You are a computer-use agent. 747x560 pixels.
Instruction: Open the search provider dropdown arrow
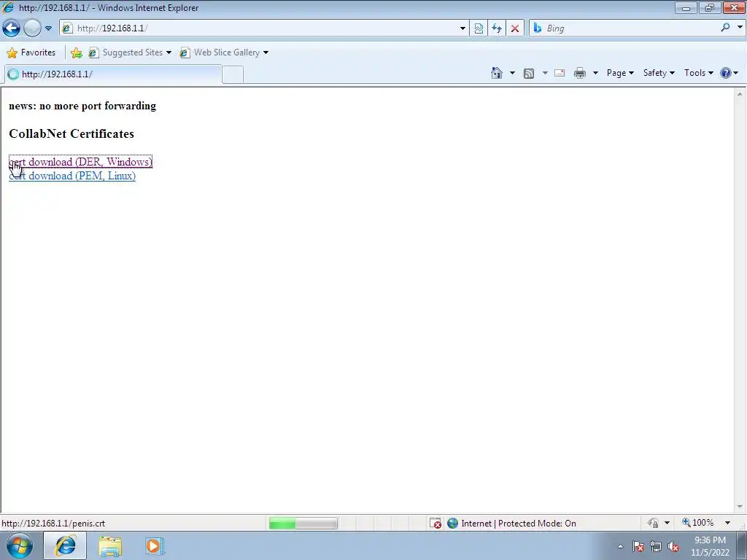click(x=740, y=28)
